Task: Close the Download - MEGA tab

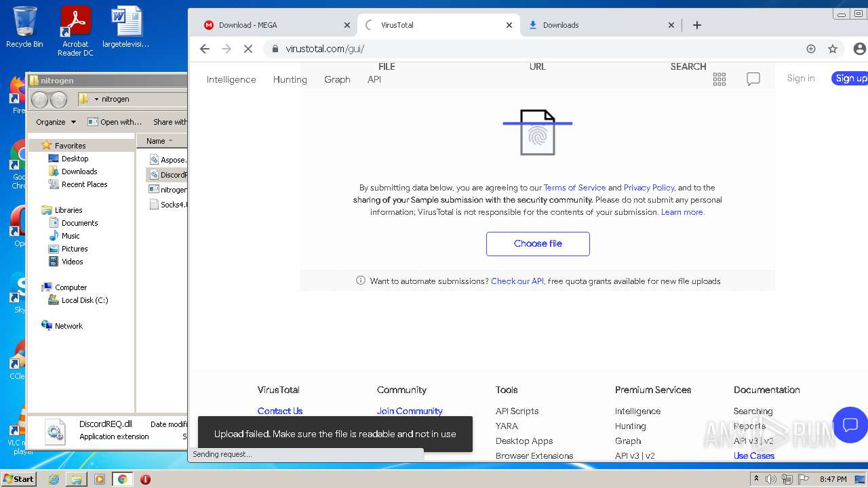Action: [347, 25]
